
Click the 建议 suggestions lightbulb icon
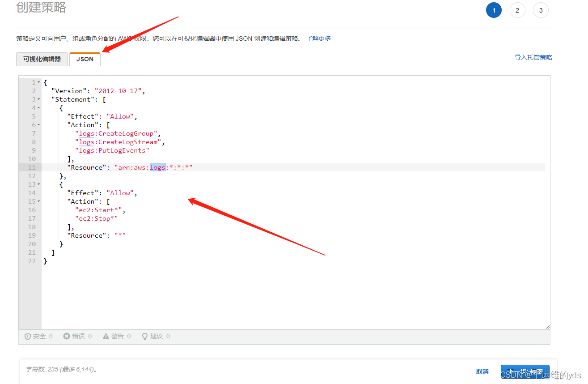click(x=144, y=336)
